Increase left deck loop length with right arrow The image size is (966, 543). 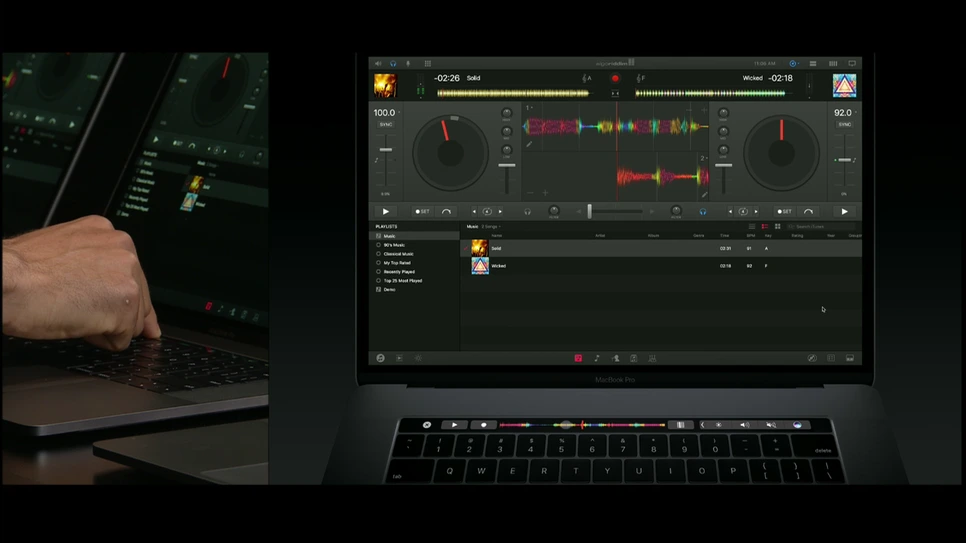click(500, 211)
